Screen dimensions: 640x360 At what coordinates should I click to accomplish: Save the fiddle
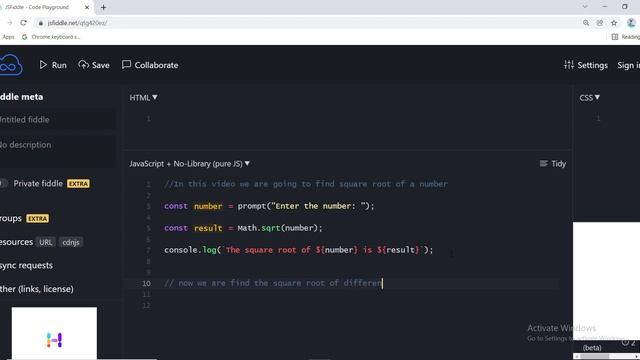pyautogui.click(x=94, y=65)
